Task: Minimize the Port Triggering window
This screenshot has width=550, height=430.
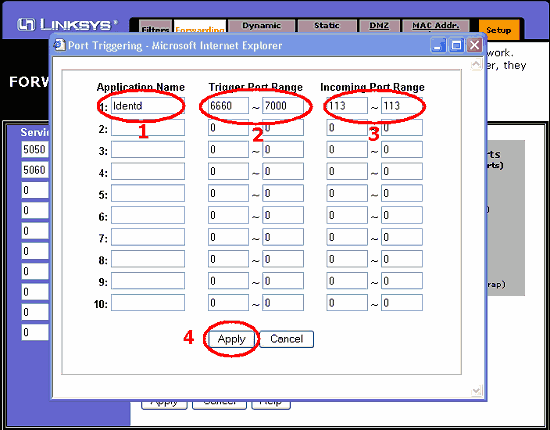Action: pyautogui.click(x=438, y=45)
